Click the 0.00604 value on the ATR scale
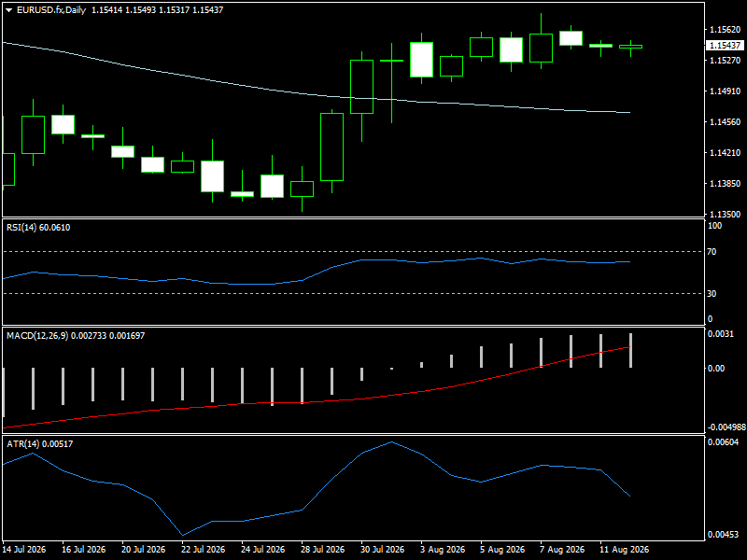This screenshot has height=560, width=747. [x=723, y=442]
